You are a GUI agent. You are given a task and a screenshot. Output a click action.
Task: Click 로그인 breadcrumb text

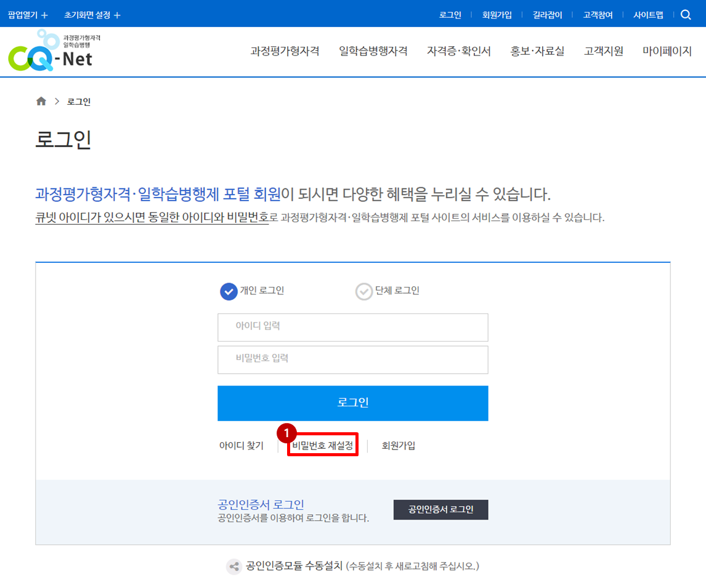point(79,102)
